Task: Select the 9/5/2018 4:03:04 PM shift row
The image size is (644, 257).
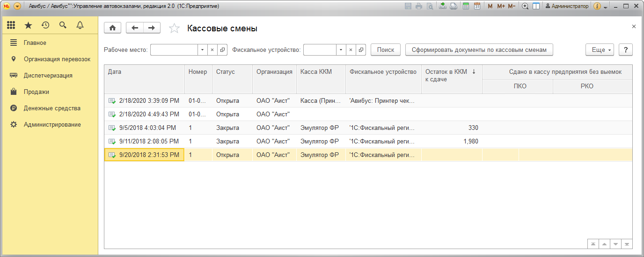Action: tap(147, 128)
